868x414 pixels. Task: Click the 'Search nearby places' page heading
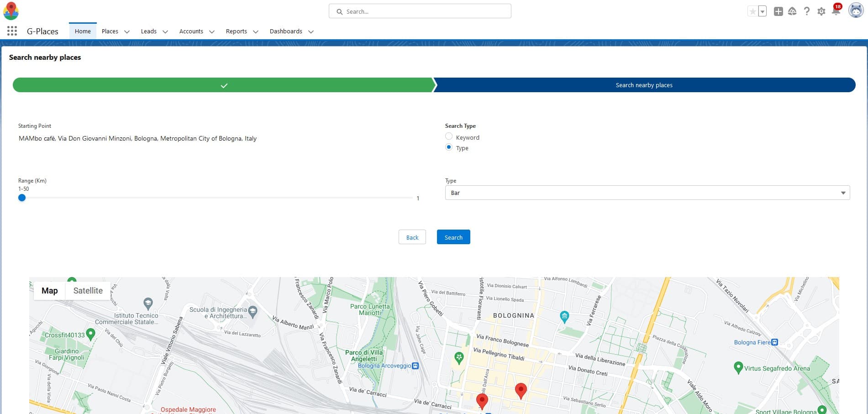click(x=45, y=57)
